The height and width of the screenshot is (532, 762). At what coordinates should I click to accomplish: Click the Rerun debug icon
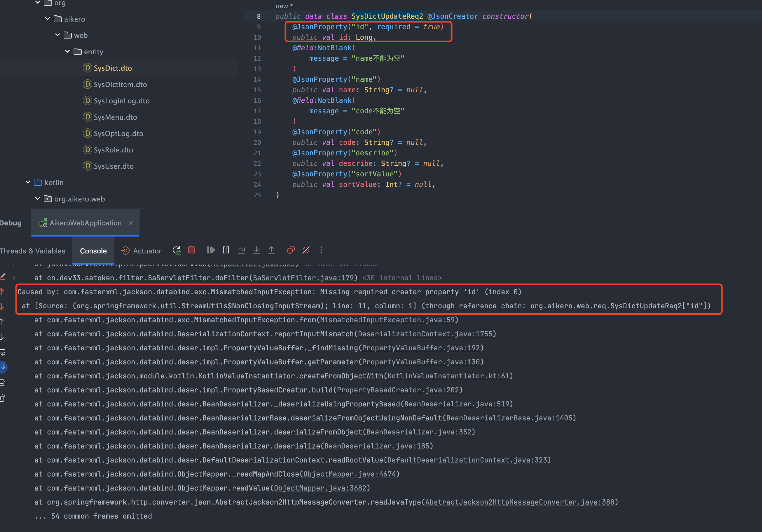click(177, 250)
